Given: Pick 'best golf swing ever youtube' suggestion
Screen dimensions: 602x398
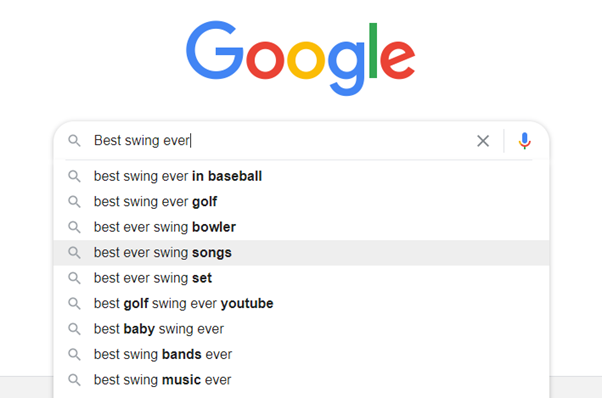Looking at the screenshot, I should [x=301, y=304].
